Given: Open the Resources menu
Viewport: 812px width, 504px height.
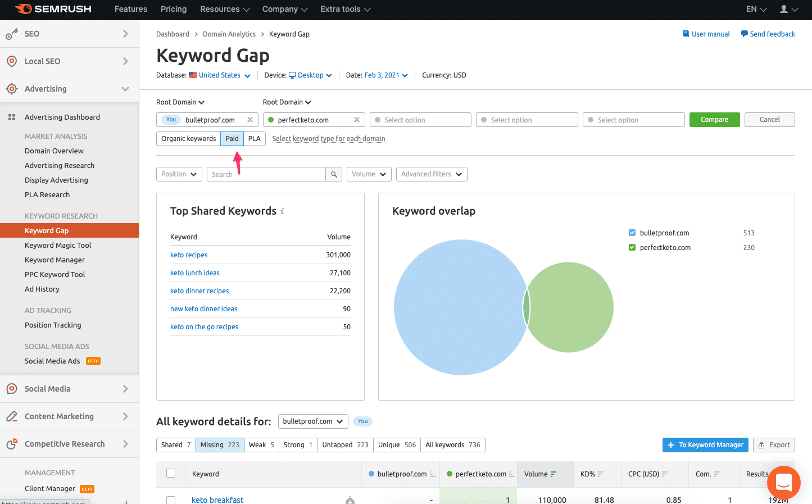Looking at the screenshot, I should click(x=225, y=9).
